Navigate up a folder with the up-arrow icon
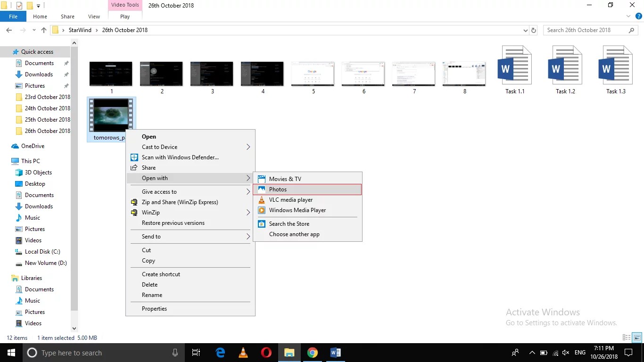This screenshot has height=362, width=644. [x=43, y=30]
